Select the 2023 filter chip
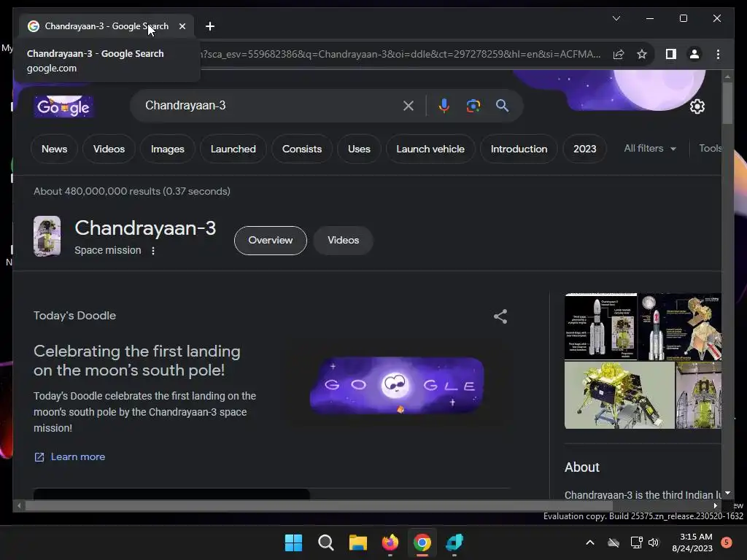This screenshot has height=560, width=747. (584, 149)
